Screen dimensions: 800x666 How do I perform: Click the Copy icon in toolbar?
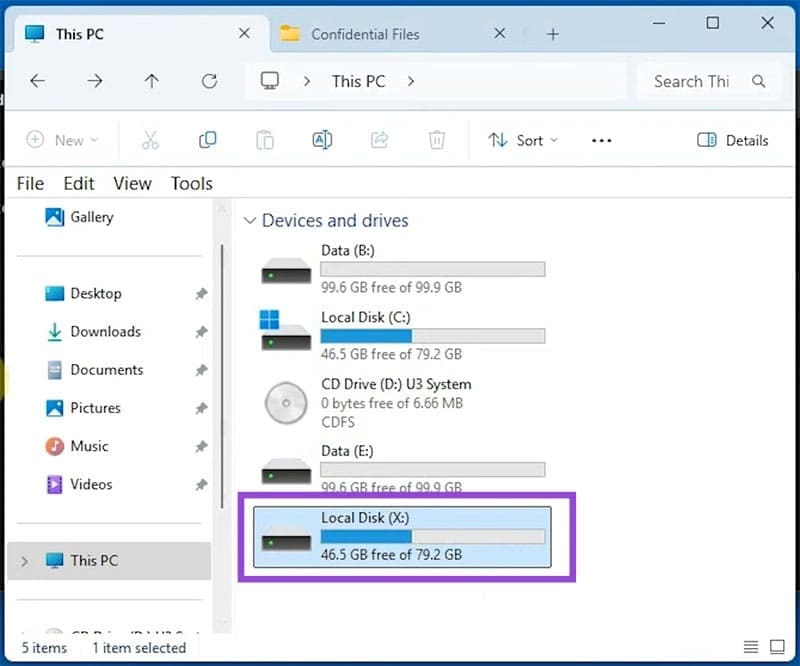click(207, 140)
